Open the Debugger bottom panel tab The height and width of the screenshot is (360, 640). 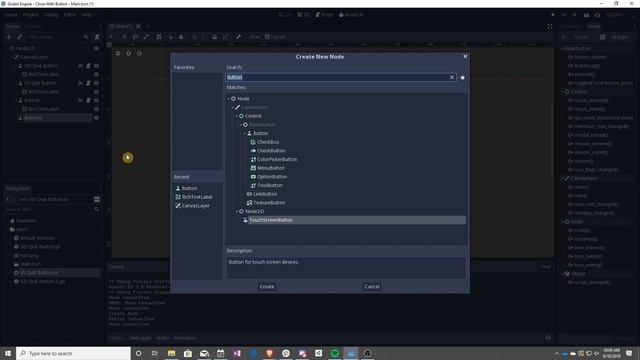coord(141,338)
